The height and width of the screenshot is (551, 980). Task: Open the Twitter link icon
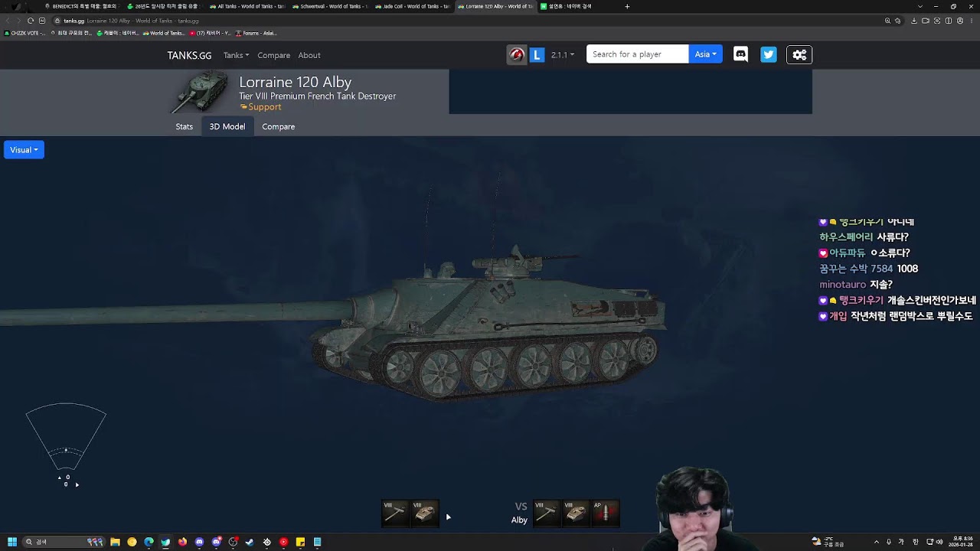(769, 54)
